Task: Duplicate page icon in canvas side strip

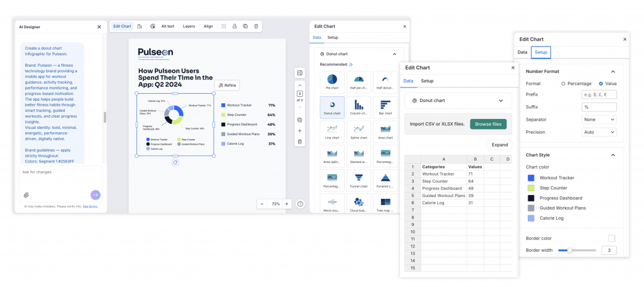Action: (299, 120)
